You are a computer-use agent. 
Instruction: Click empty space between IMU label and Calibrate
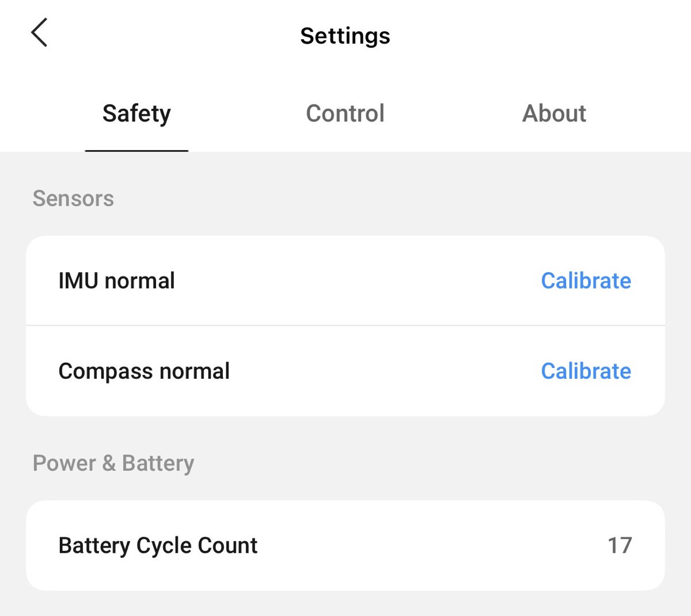357,281
